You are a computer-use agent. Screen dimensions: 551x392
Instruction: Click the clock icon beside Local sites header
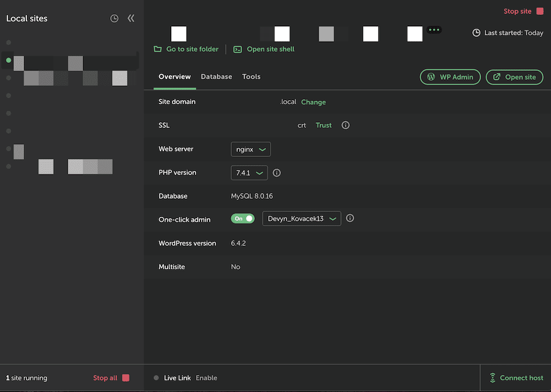(x=114, y=18)
